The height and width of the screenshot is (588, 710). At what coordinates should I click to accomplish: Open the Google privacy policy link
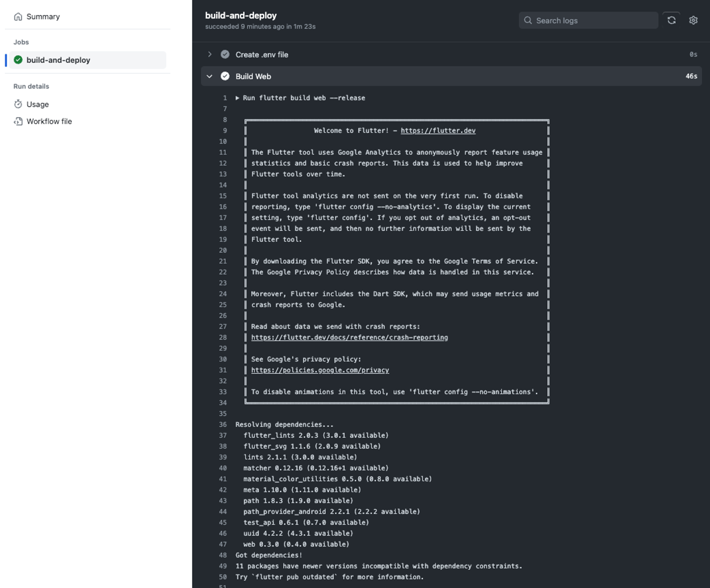pos(320,370)
